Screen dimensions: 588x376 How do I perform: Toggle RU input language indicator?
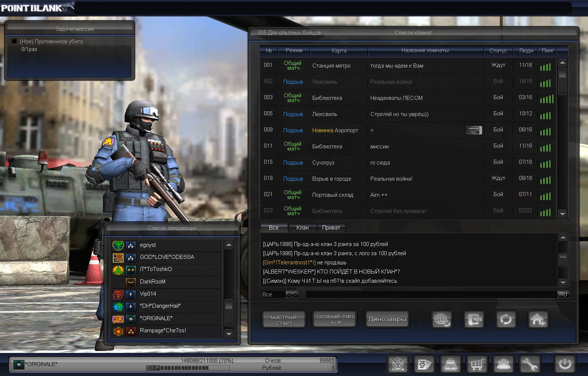pos(563,294)
